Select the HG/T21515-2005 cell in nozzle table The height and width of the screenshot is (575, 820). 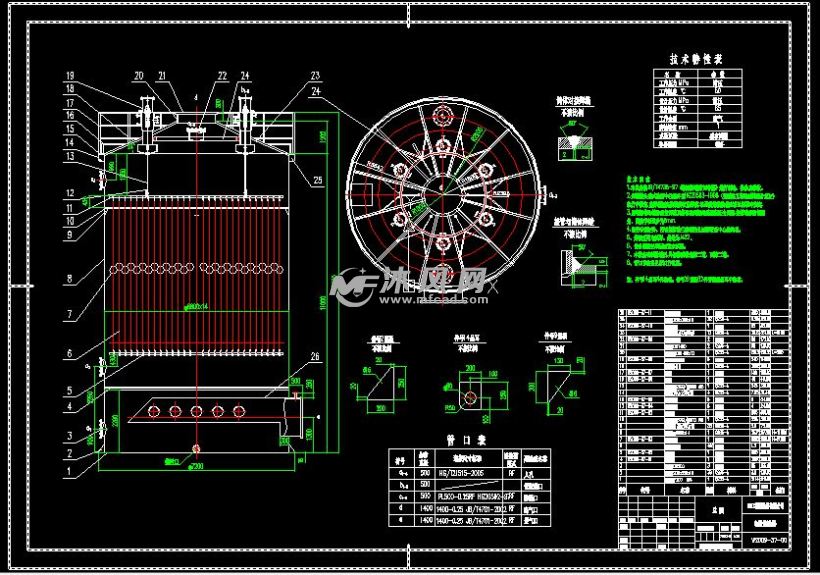click(461, 473)
